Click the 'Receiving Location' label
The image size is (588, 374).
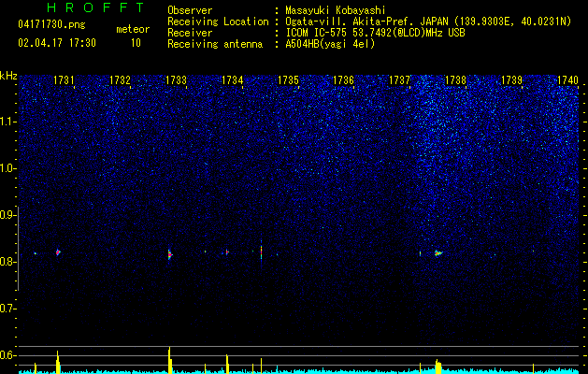218,22
